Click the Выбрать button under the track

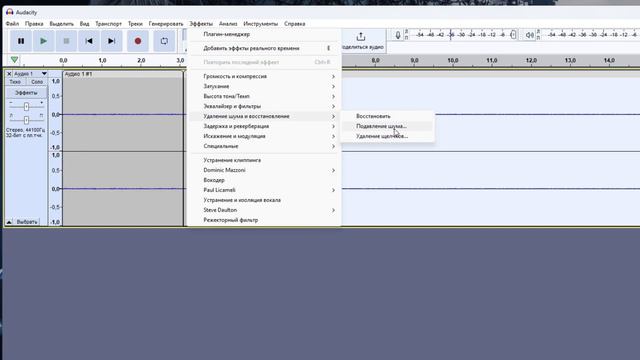click(x=27, y=222)
